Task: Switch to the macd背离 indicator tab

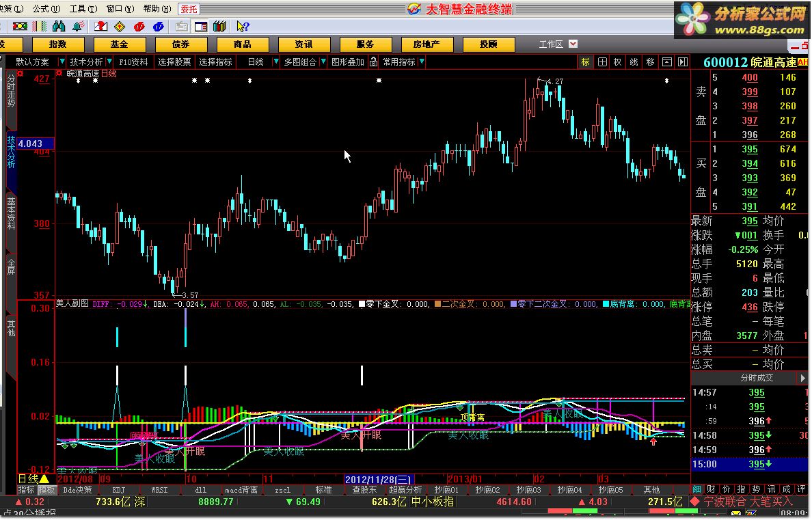Action: tap(241, 490)
